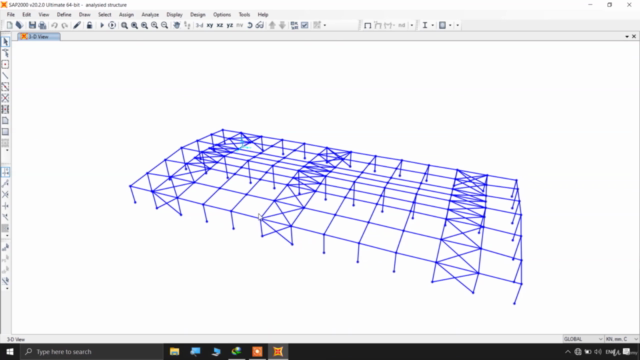Viewport: 640px width, 360px height.
Task: Open the File menu
Action: 11,15
